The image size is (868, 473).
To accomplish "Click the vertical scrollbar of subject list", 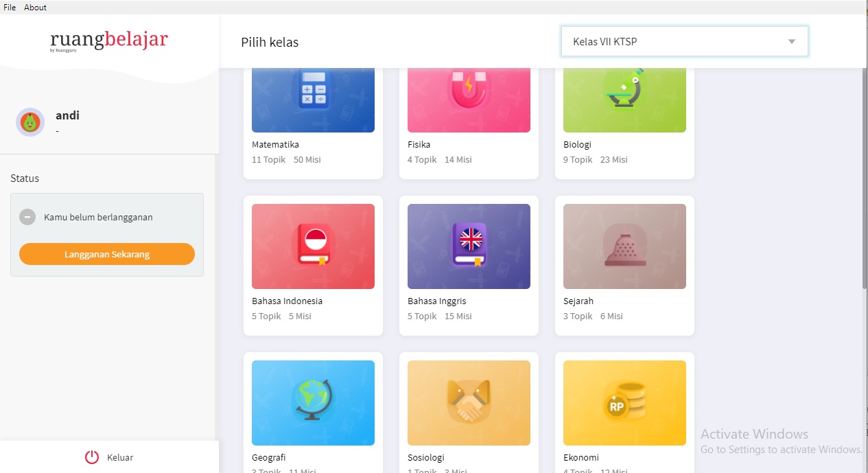I will [x=865, y=178].
